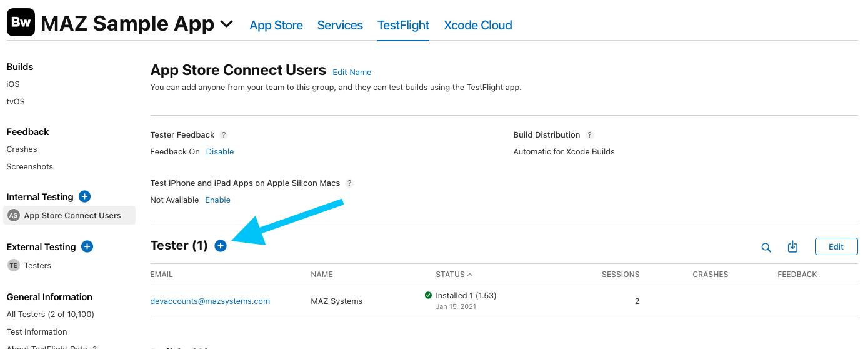Expand the MAZ Sample App dropdown chevron
868x349 pixels.
[227, 24]
